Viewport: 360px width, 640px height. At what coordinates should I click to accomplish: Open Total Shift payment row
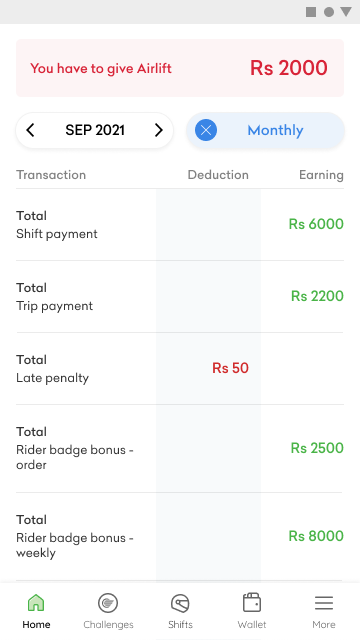click(180, 224)
